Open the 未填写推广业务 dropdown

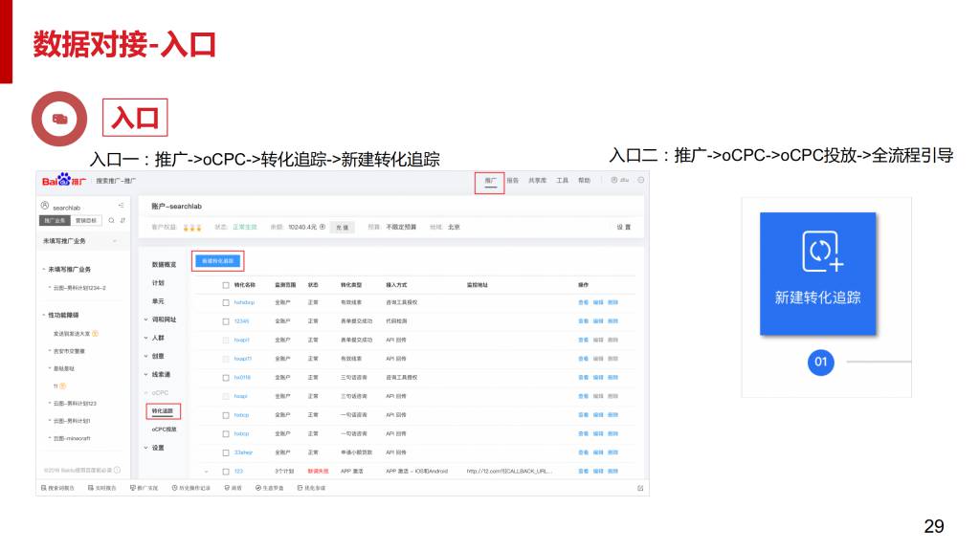(x=80, y=242)
